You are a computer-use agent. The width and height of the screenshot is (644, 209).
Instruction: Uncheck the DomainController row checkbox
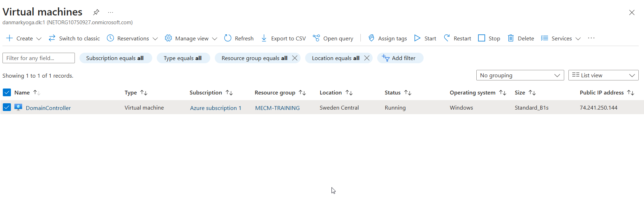pyautogui.click(x=7, y=107)
